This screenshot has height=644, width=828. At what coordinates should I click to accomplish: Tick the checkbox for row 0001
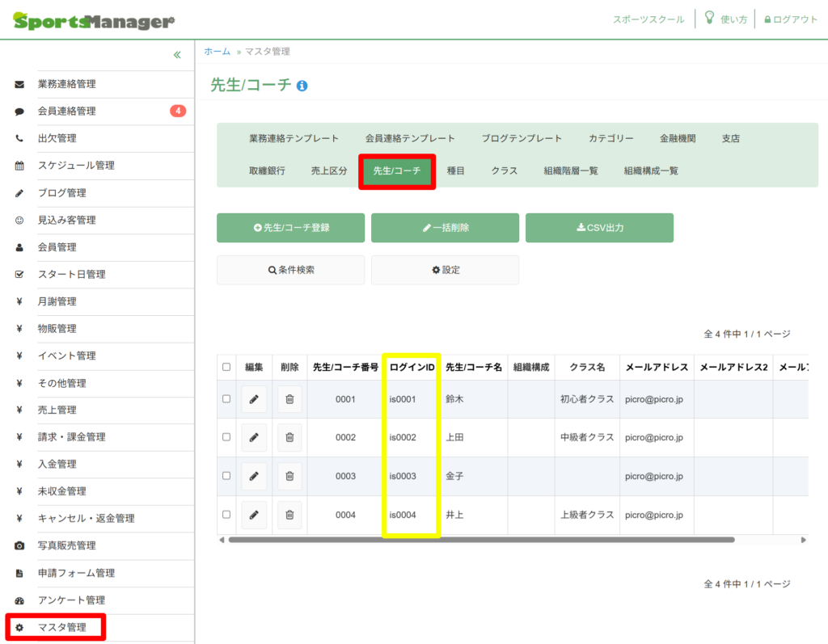pyautogui.click(x=226, y=399)
